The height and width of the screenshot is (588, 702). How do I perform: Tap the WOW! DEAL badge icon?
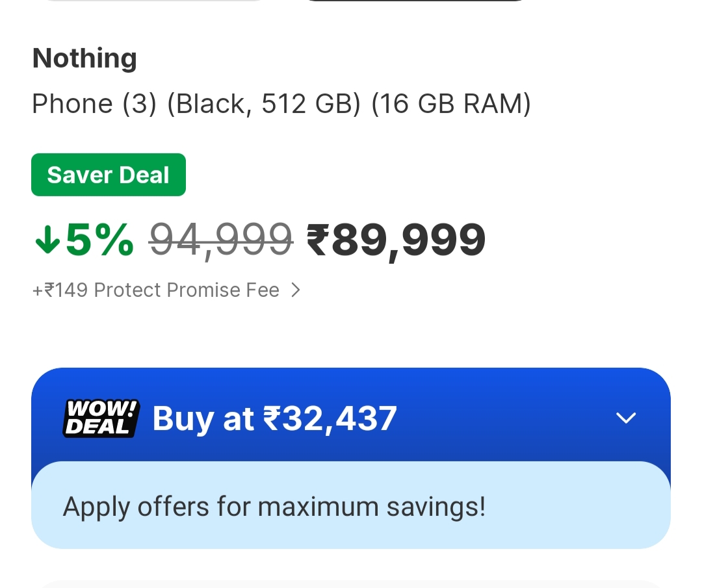coord(100,418)
